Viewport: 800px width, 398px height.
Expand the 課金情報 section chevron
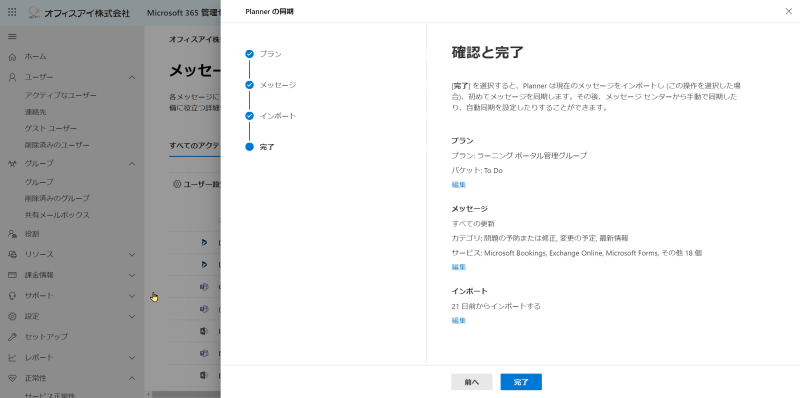pos(132,275)
